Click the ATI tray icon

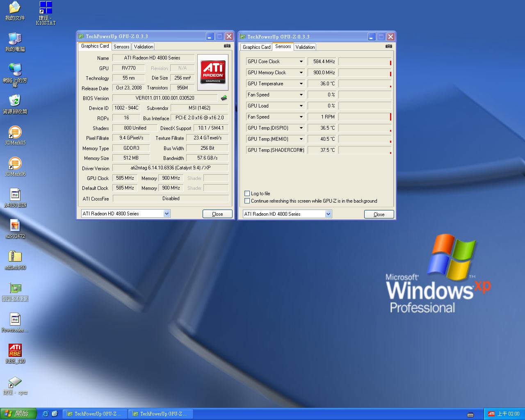(x=491, y=414)
